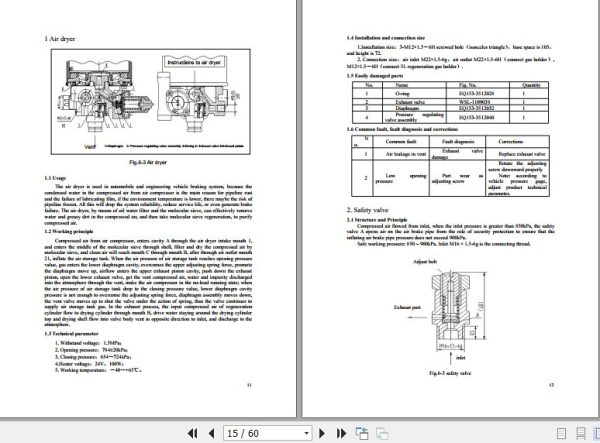Jump to the last page
This screenshot has width=600, height=443.
click(x=341, y=433)
